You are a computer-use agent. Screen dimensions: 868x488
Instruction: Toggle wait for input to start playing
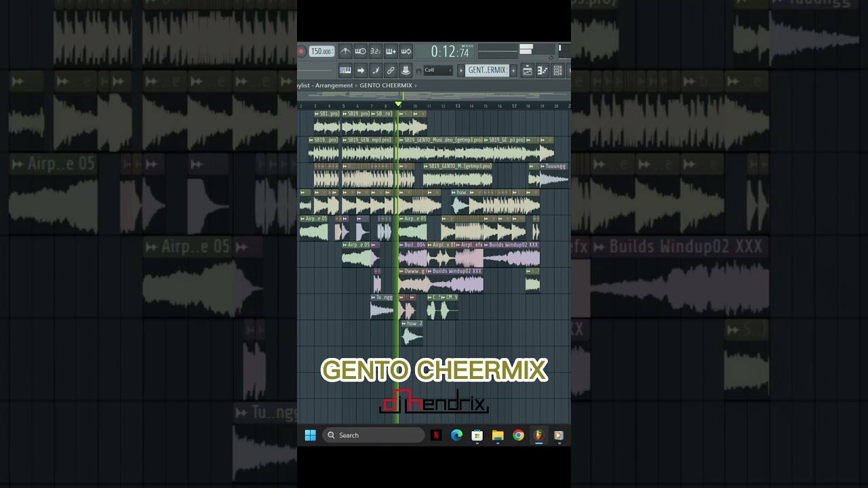point(360,52)
